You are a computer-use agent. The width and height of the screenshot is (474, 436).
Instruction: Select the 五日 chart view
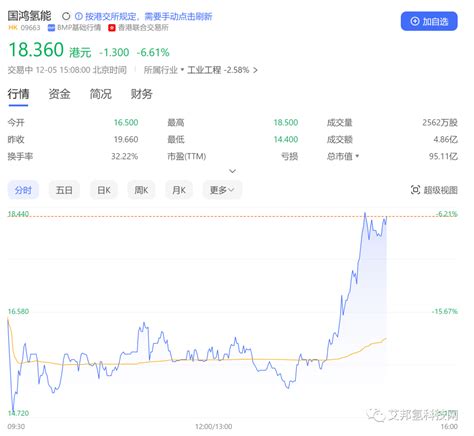click(64, 190)
